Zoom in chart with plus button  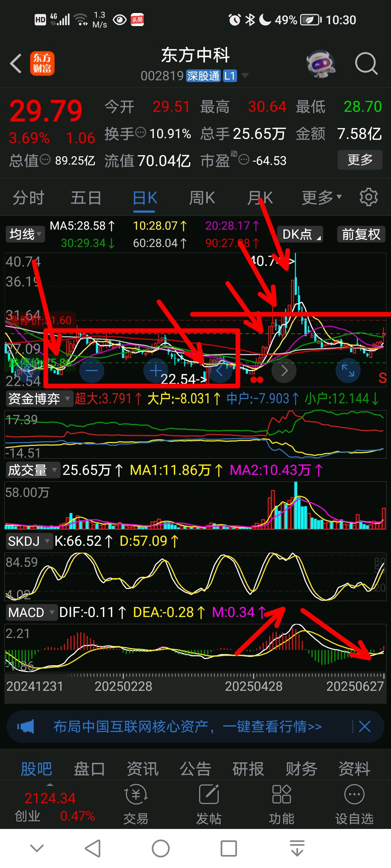coord(156,370)
